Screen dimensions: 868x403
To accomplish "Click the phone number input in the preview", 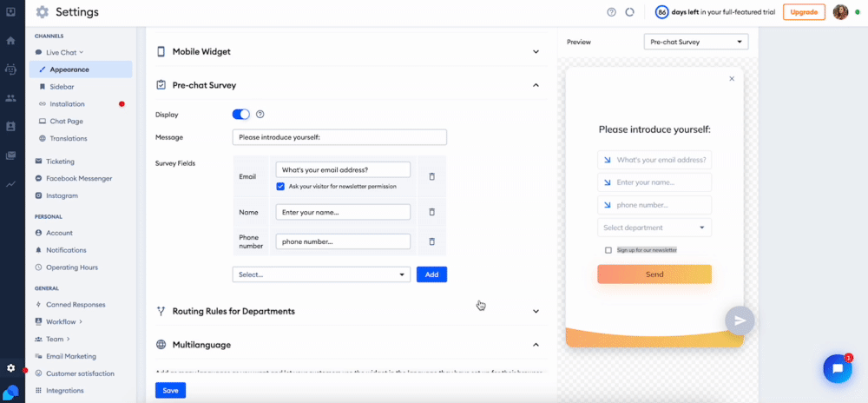I will point(654,205).
